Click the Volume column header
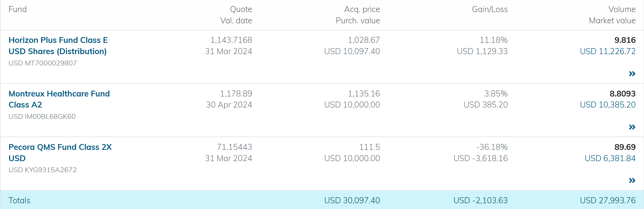The image size is (644, 209). pyautogui.click(x=622, y=9)
